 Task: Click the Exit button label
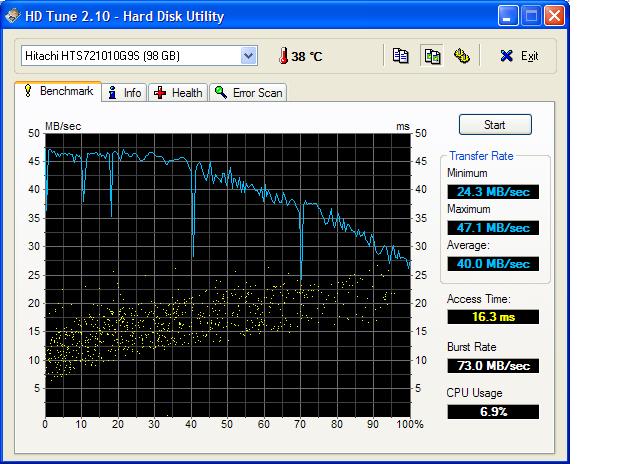pos(529,56)
